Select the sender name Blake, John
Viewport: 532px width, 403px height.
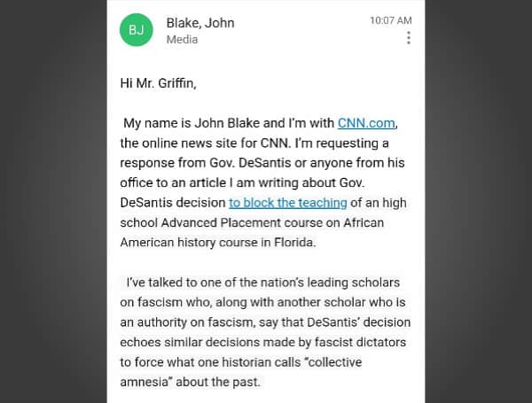(x=200, y=23)
